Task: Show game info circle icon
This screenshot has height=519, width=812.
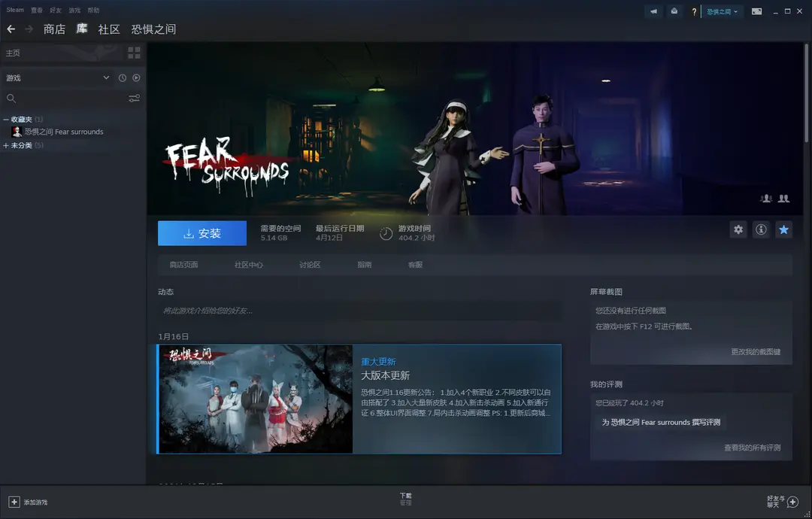Action: (x=761, y=229)
